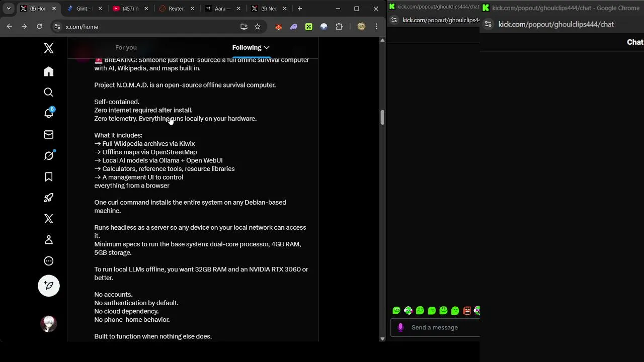Click line 'Full Wikipedia archives via Kiwix'
Screen dimensions: 644x362
click(148, 144)
